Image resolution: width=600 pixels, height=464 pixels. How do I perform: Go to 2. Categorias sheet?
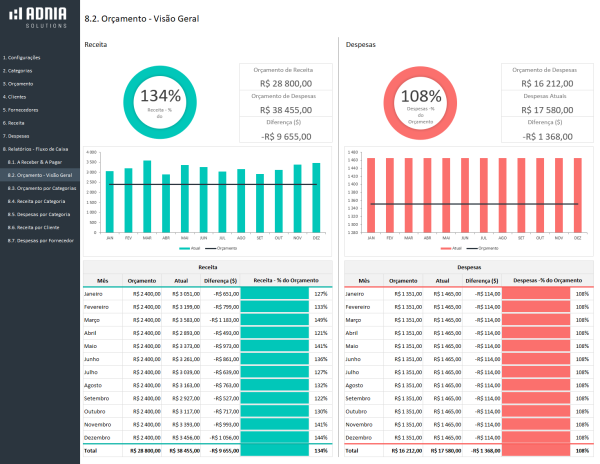(19, 71)
